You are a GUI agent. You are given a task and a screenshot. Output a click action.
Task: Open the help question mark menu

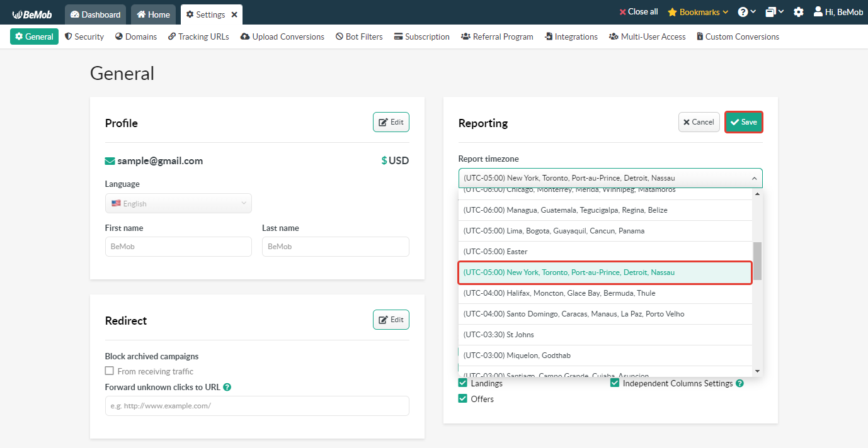point(743,12)
